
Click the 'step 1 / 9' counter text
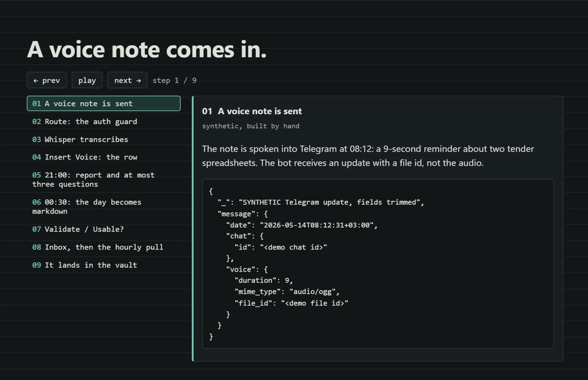tap(174, 80)
